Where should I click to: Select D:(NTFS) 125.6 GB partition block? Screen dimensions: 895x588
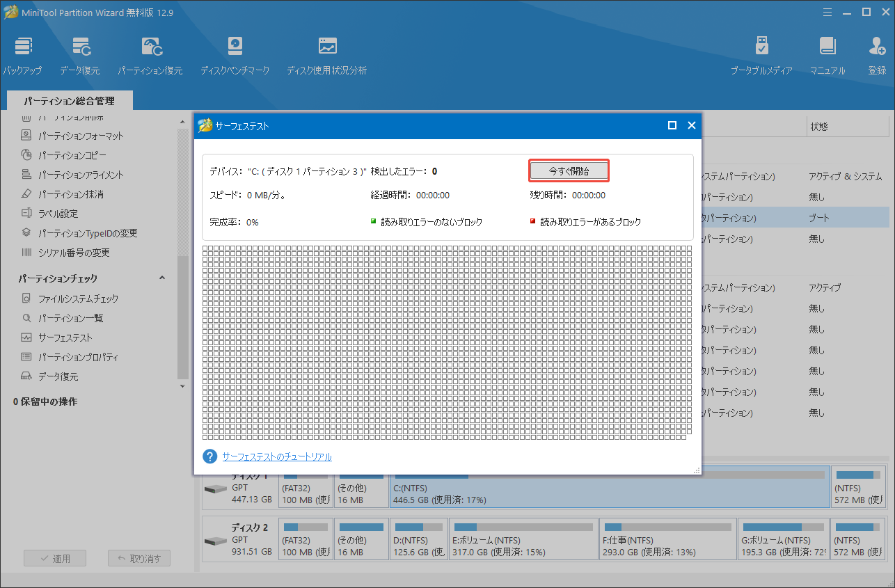click(x=418, y=538)
